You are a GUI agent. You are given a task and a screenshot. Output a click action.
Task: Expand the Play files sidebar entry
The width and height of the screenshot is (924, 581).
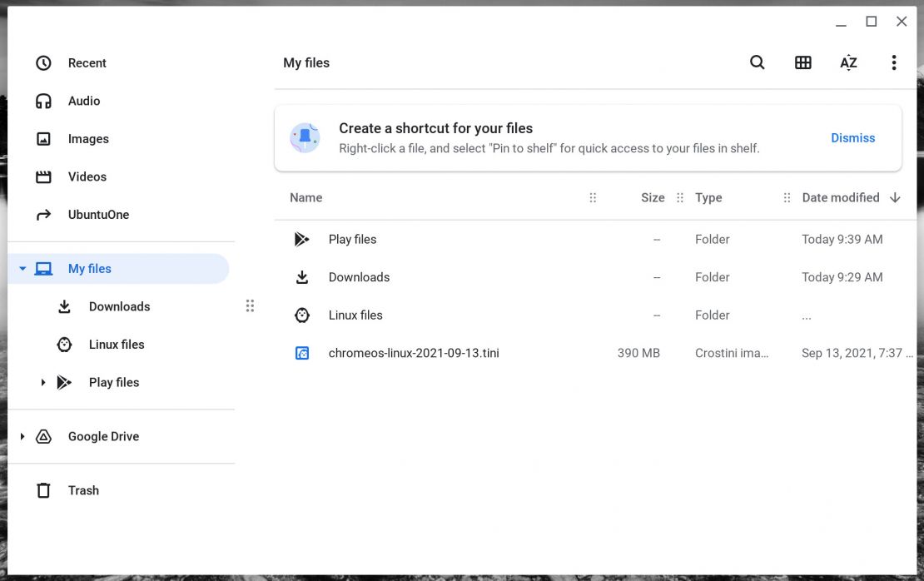point(43,382)
